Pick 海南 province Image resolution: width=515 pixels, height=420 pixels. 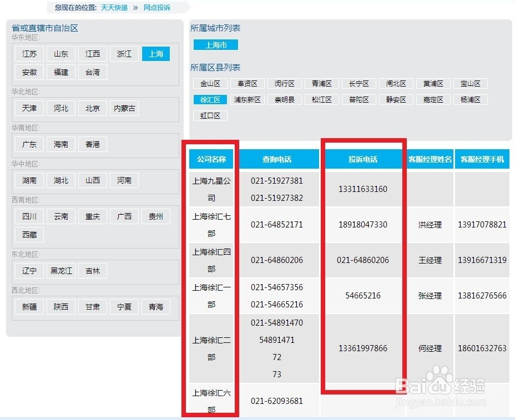coord(60,144)
